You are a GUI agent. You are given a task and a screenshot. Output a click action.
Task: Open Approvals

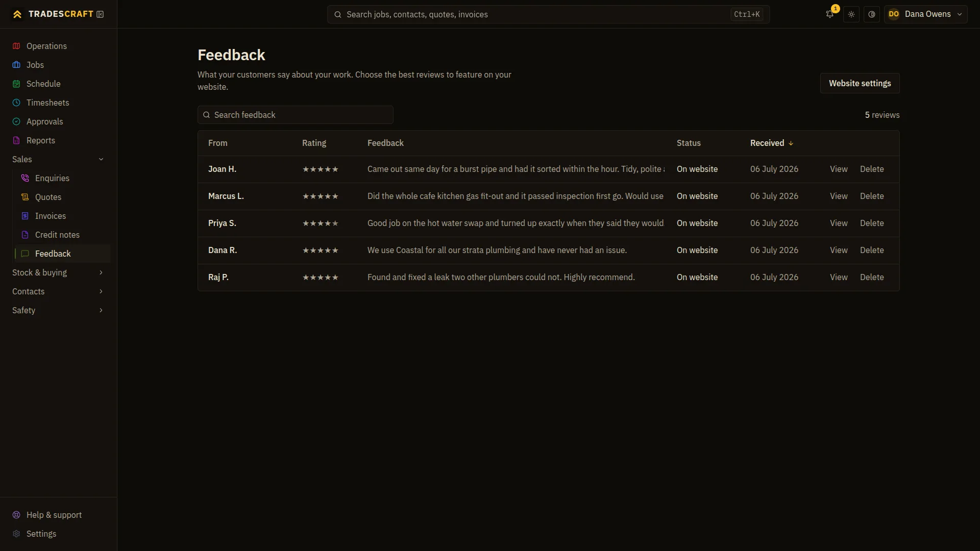(59, 121)
